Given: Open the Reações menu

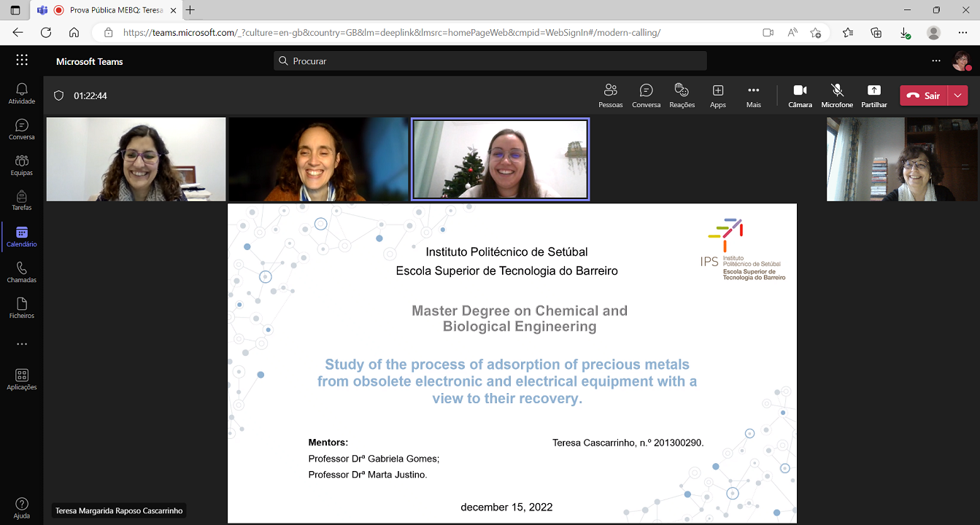Looking at the screenshot, I should [x=682, y=96].
